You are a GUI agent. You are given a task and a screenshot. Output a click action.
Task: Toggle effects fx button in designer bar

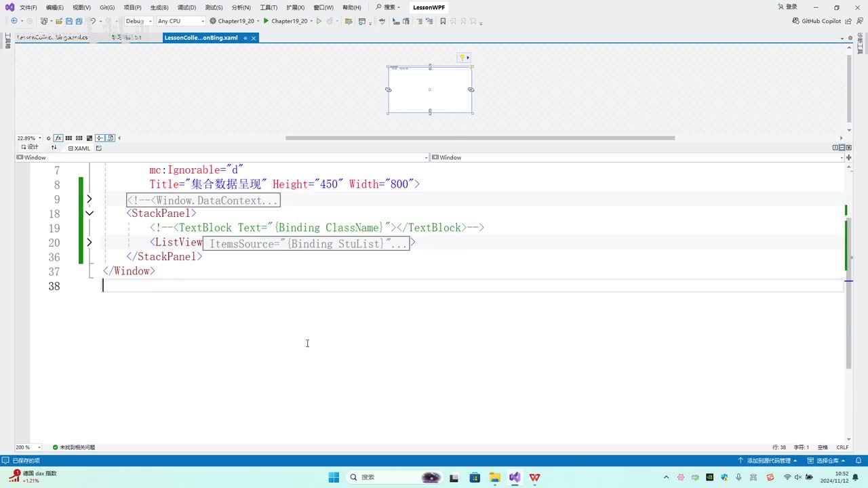(58, 138)
